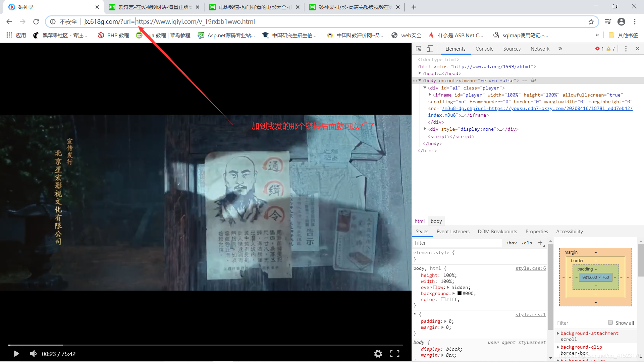Select html in the DOM breadcrumb
This screenshot has width=644, height=362.
[x=420, y=221]
